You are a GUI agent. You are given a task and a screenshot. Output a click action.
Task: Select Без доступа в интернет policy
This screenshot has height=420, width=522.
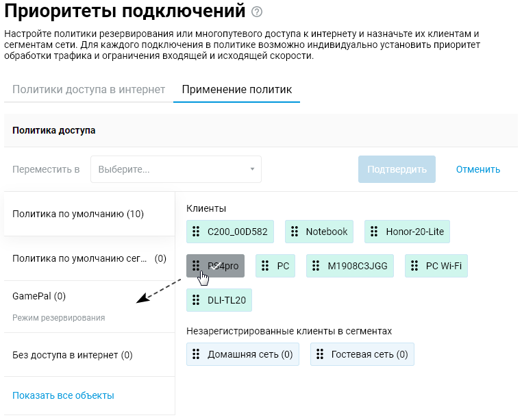pos(73,355)
